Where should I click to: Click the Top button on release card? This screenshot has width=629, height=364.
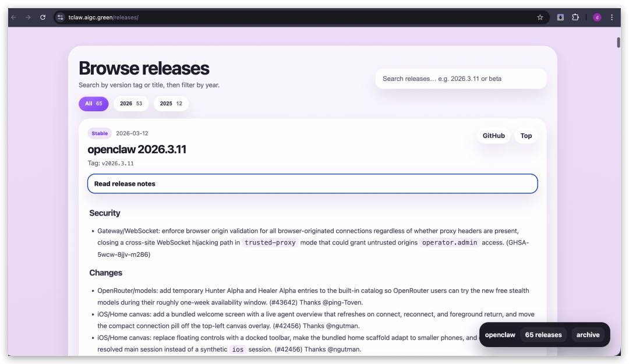[526, 136]
